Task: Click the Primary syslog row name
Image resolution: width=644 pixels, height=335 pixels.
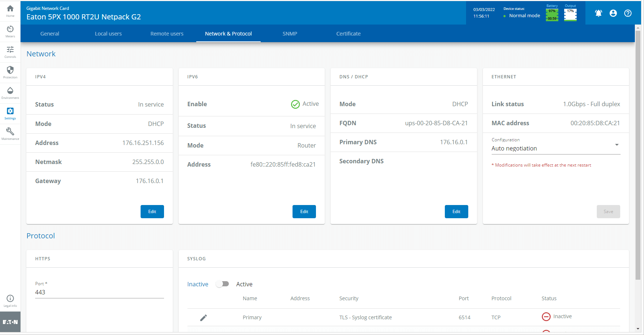Action: (x=252, y=317)
